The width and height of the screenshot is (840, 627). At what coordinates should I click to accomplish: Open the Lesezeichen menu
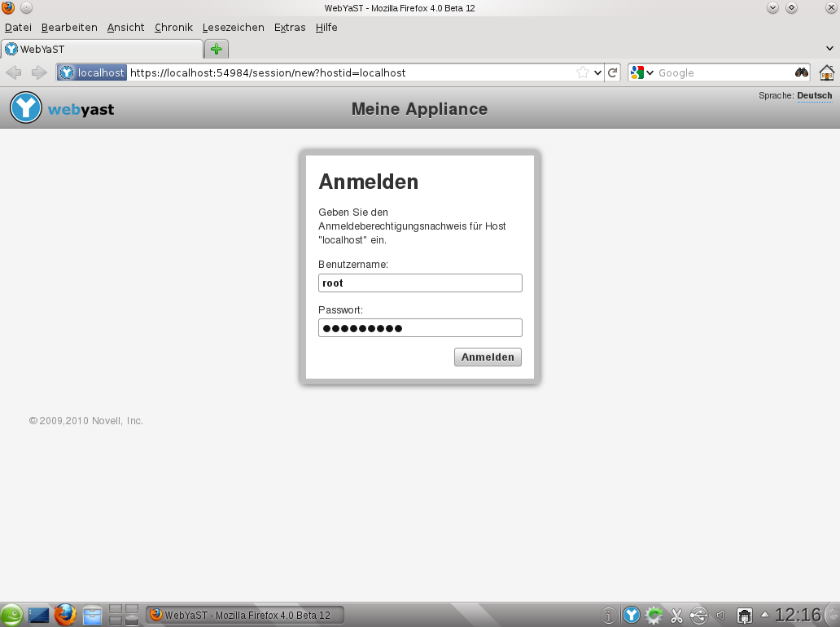(233, 27)
